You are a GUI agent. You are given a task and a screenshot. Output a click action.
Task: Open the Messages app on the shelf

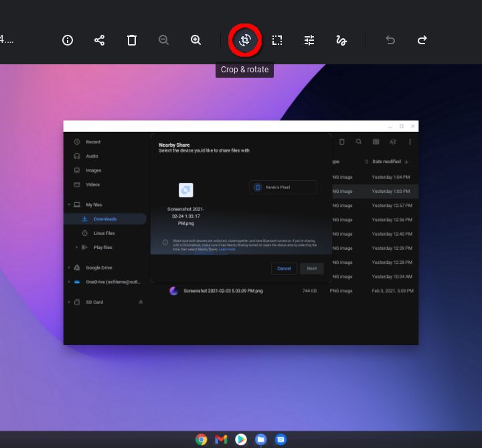[x=280, y=439]
